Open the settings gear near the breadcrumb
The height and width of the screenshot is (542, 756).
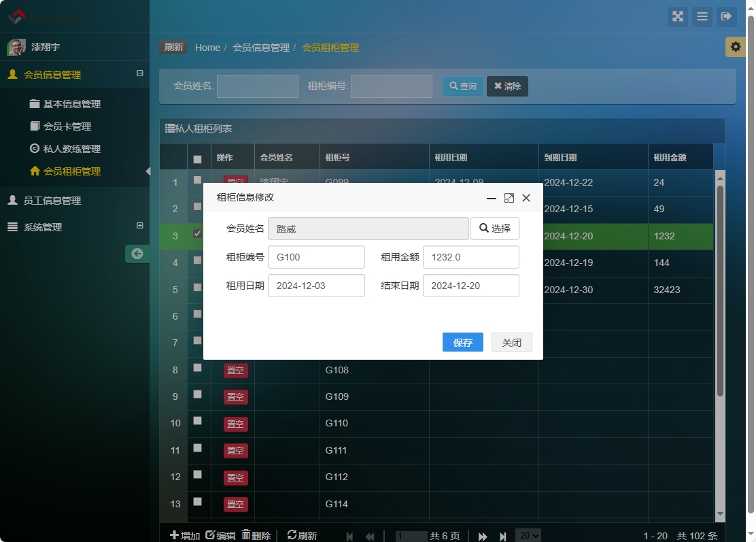[x=735, y=47]
